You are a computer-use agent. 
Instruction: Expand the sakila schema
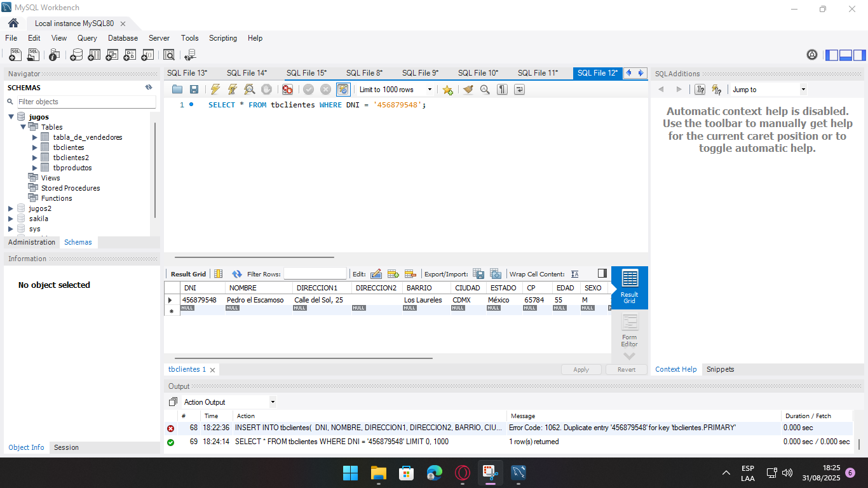point(11,219)
